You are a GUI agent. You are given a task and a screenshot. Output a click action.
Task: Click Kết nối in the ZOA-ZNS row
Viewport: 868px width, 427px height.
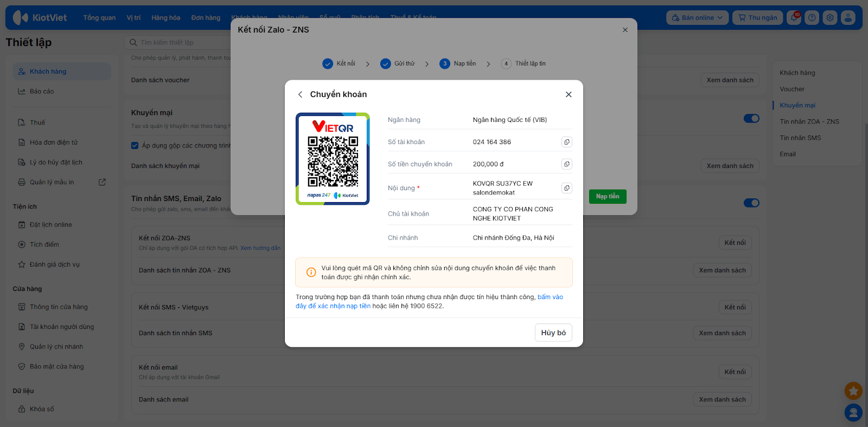point(735,243)
